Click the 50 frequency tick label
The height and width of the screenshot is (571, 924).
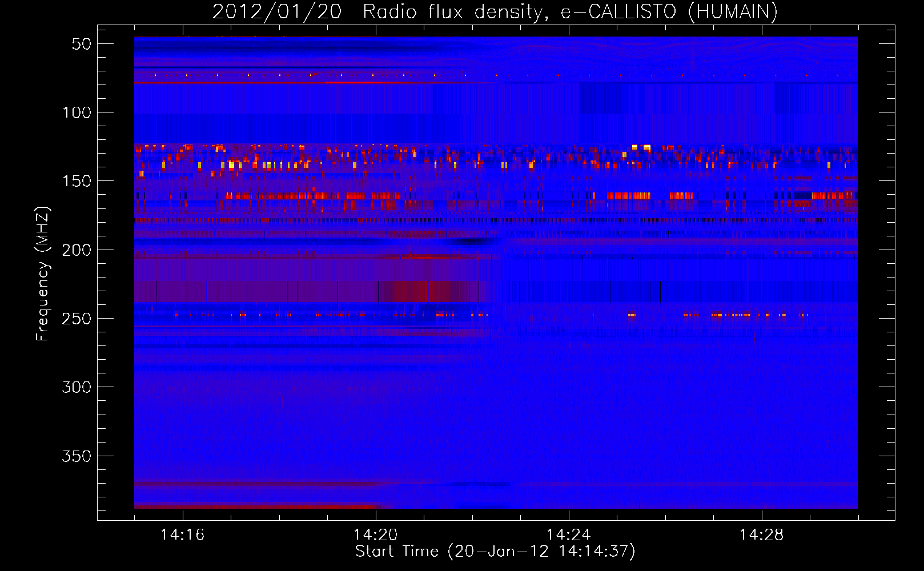81,44
